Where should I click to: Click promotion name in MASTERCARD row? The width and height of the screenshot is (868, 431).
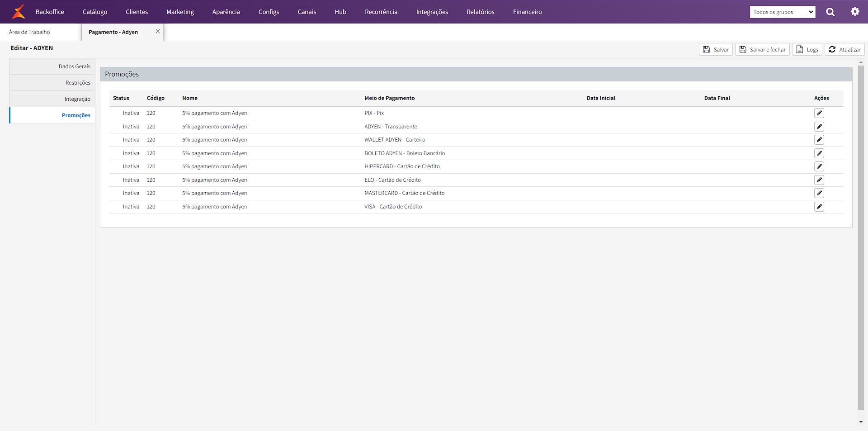coord(215,193)
